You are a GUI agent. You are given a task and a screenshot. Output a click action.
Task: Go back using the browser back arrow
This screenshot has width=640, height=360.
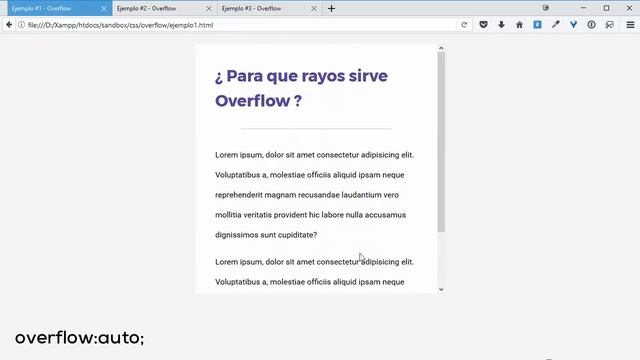[9, 25]
